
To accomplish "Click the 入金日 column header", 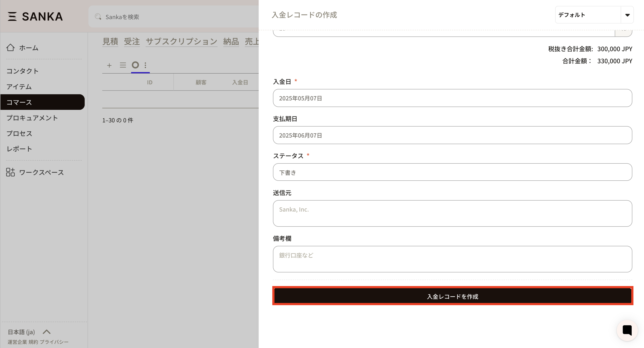I will pyautogui.click(x=240, y=82).
